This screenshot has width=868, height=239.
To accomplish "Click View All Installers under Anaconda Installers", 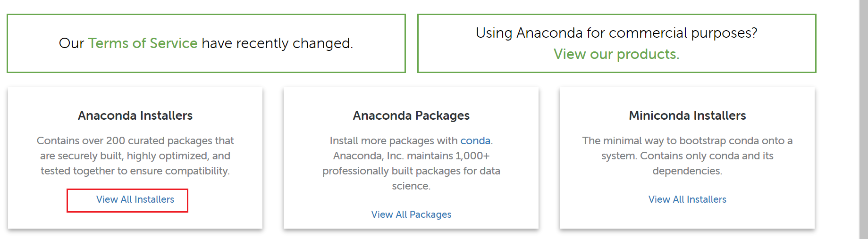I will click(x=135, y=199).
